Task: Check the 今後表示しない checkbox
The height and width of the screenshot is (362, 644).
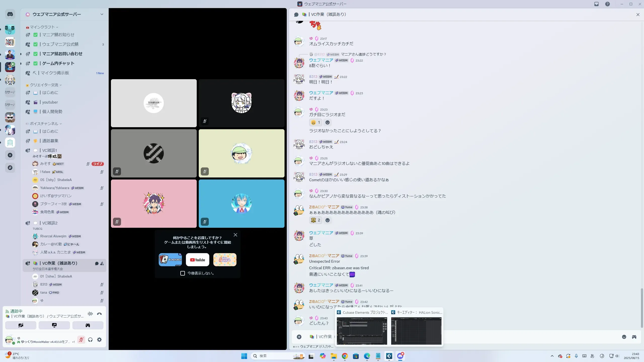Action: [183, 273]
